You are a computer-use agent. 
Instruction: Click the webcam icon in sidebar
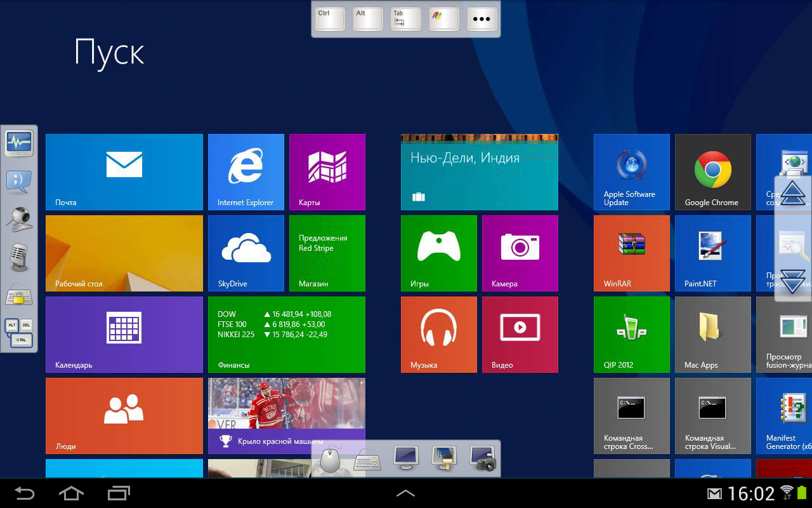pos(19,219)
